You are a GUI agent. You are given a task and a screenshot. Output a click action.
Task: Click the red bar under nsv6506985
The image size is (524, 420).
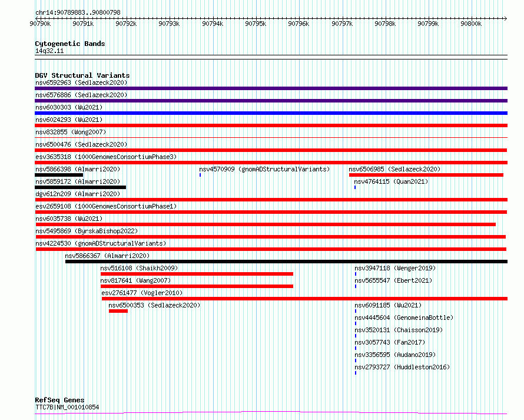pyautogui.click(x=426, y=175)
